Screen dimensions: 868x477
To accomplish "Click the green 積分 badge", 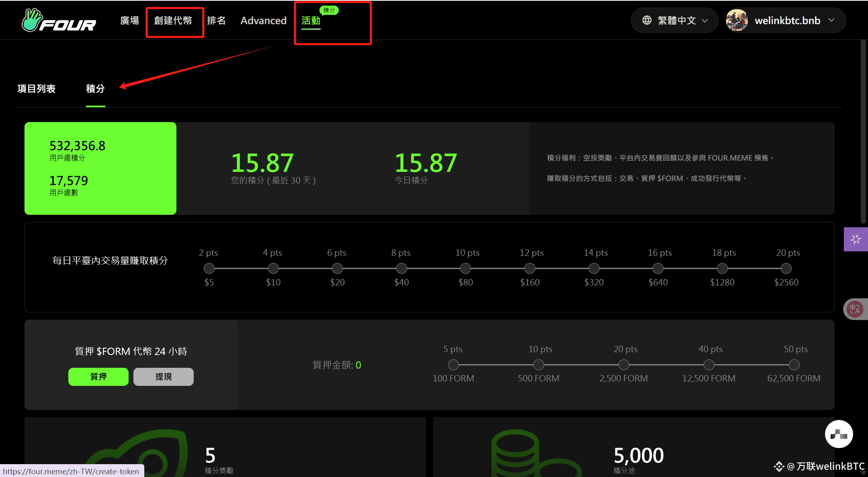I will coord(329,10).
